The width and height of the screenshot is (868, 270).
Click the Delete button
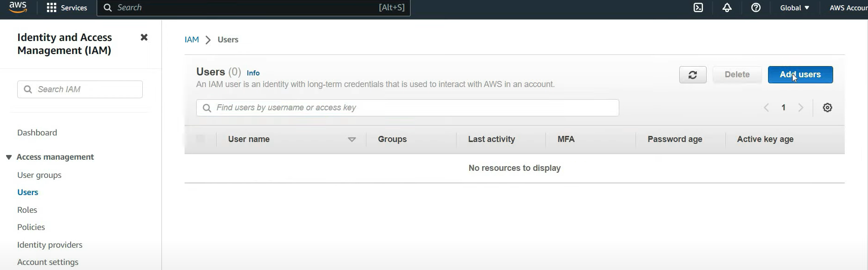737,75
